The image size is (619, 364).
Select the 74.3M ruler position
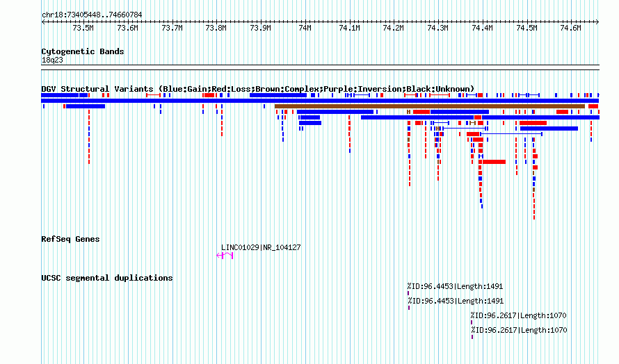437,28
